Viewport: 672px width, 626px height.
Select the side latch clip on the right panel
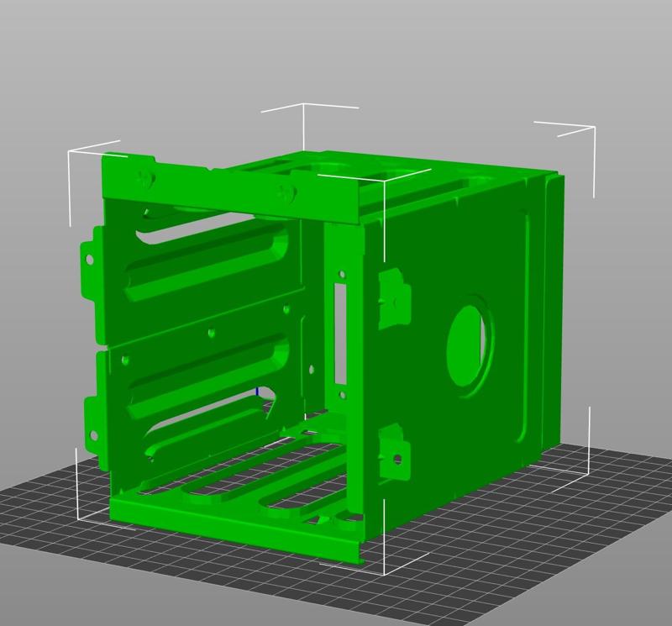pyautogui.click(x=391, y=290)
